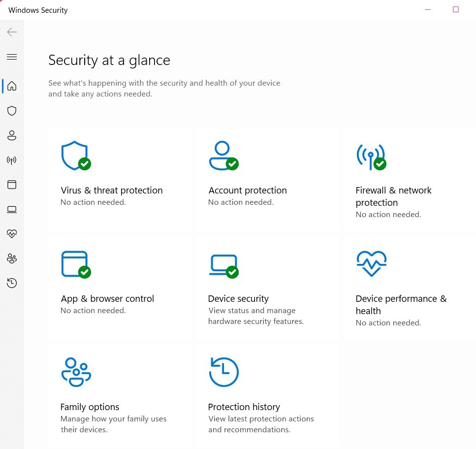Open the Virus & threat protection title
The image size is (476, 449).
coord(112,191)
